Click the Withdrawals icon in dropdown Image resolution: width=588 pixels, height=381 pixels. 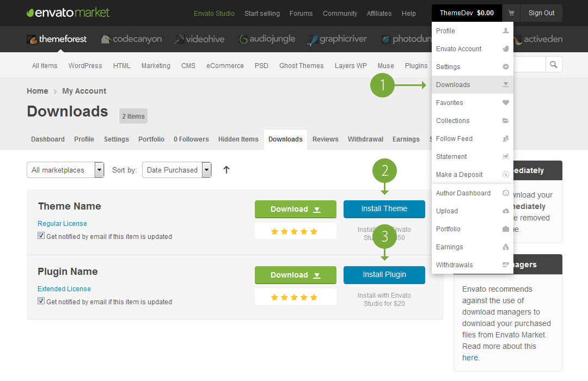(x=505, y=265)
